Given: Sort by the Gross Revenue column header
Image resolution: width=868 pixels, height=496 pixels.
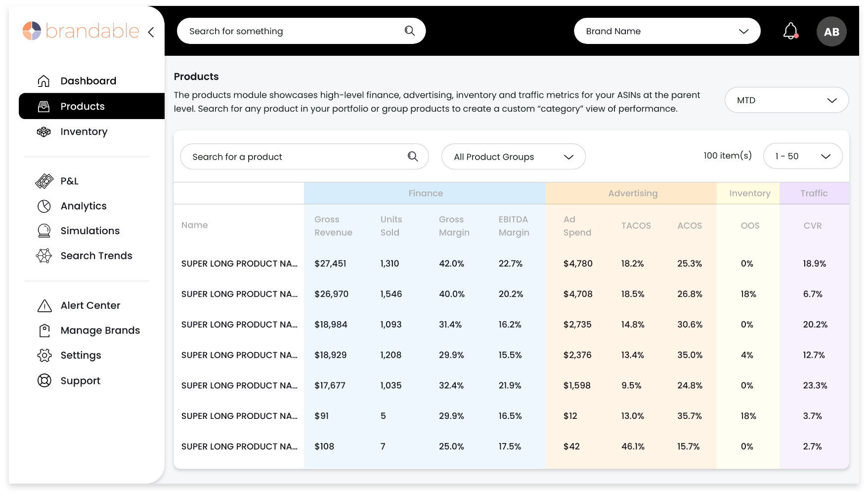Looking at the screenshot, I should coord(333,226).
